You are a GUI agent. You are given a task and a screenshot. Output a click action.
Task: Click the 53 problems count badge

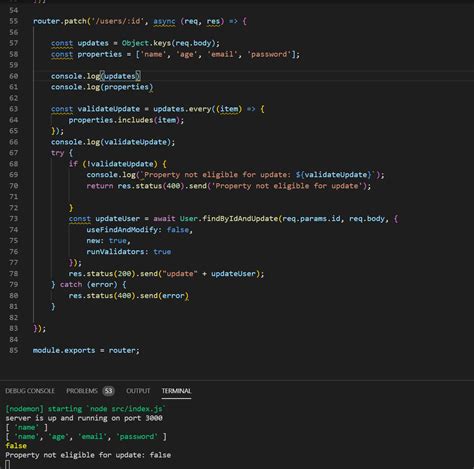click(x=108, y=391)
